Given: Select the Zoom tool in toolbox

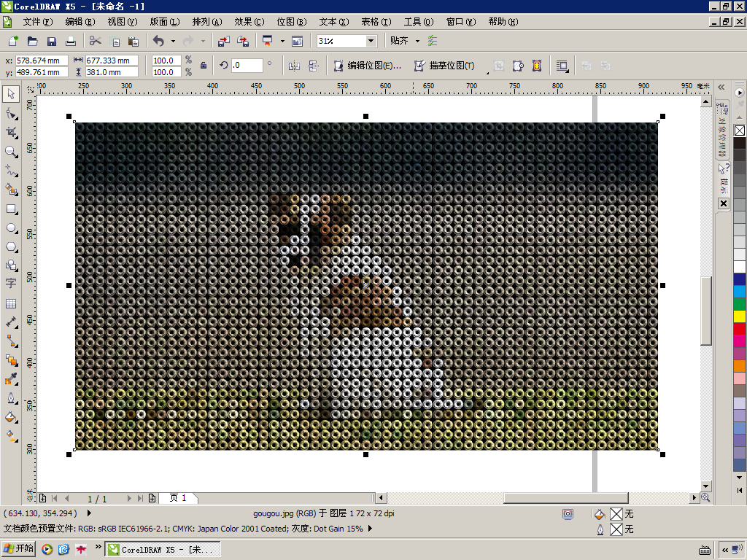Looking at the screenshot, I should click(x=12, y=152).
